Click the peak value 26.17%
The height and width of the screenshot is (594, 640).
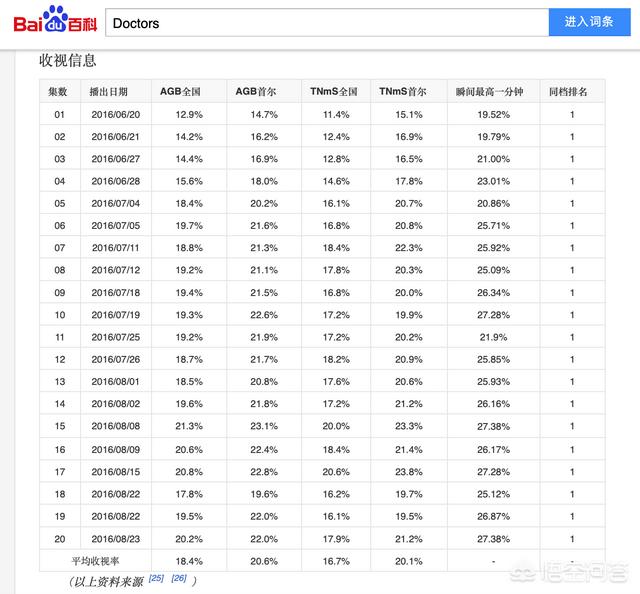click(x=493, y=450)
